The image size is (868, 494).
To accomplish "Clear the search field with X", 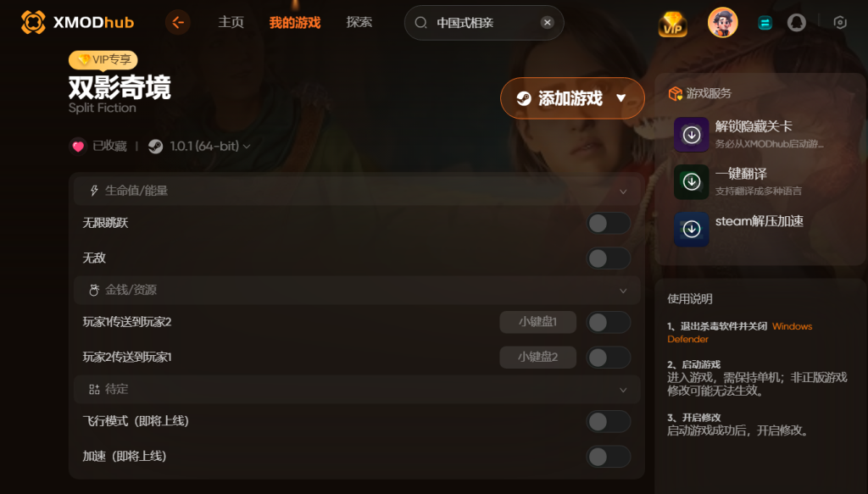I will pyautogui.click(x=547, y=23).
